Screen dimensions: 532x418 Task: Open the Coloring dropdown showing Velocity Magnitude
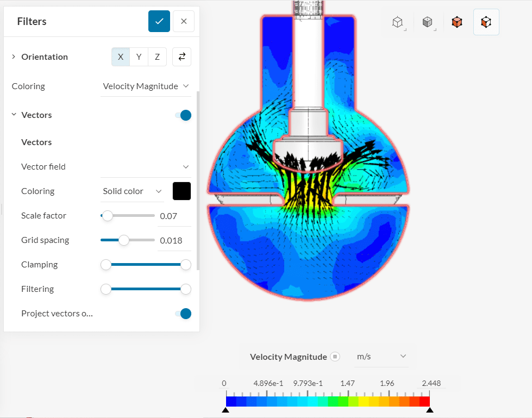click(x=146, y=86)
